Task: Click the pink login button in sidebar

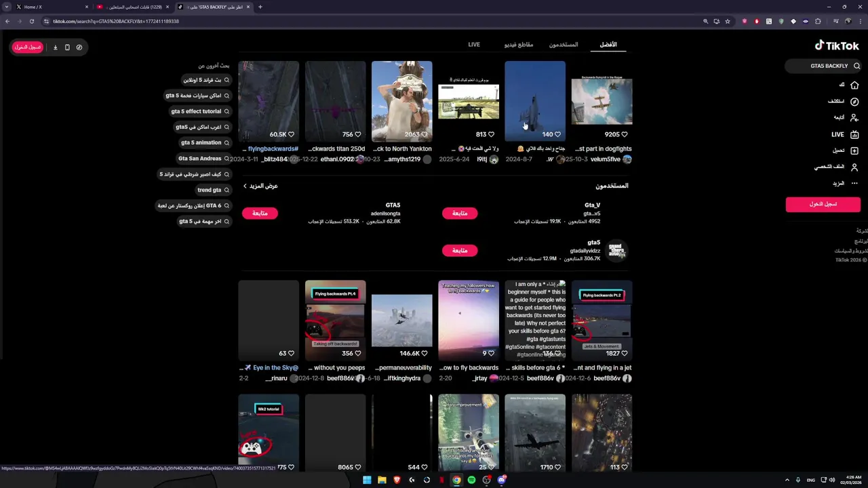Action: pyautogui.click(x=823, y=204)
